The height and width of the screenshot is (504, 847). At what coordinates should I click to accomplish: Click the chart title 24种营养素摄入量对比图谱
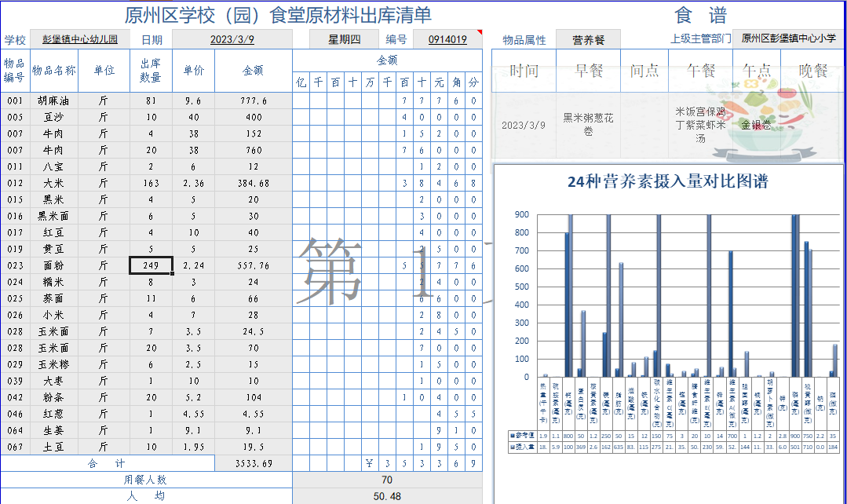point(667,181)
